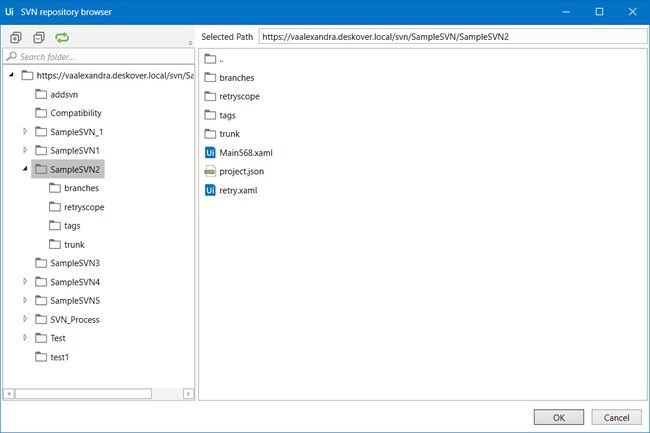Expand the SampleSVN5 tree node
650x433 pixels.
point(25,300)
